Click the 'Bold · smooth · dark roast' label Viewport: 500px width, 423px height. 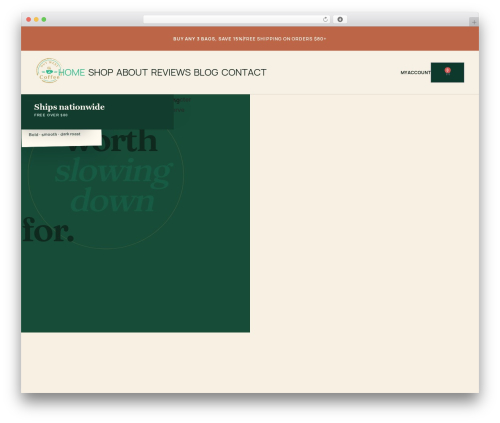pos(55,134)
